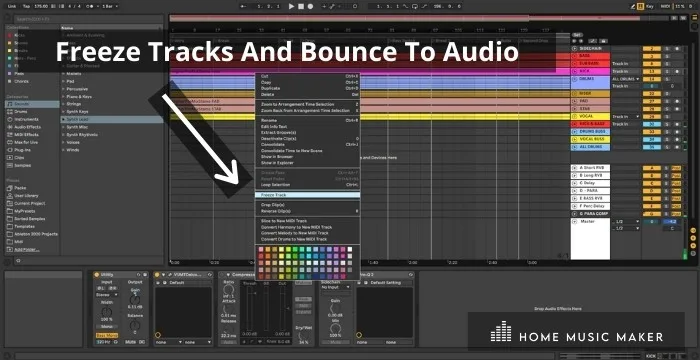This screenshot has height=360, width=700.
Task: Solo the SIDECHAIN track
Action: point(667,48)
